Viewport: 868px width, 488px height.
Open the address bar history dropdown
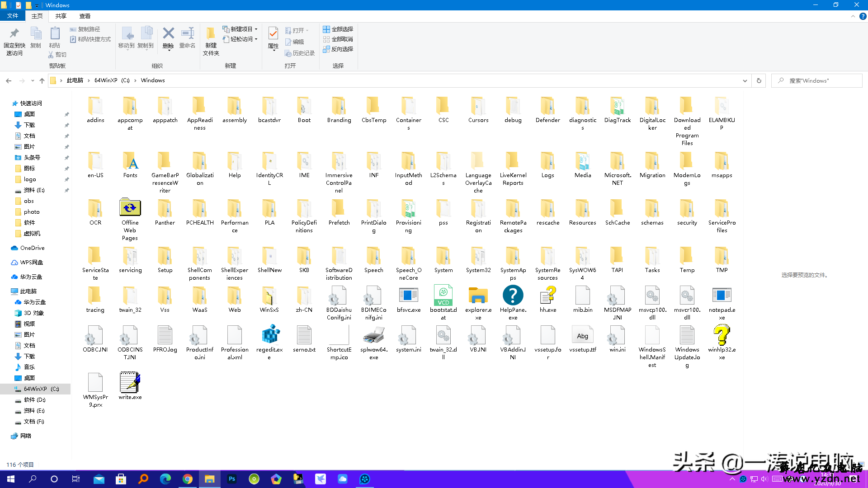(745, 80)
